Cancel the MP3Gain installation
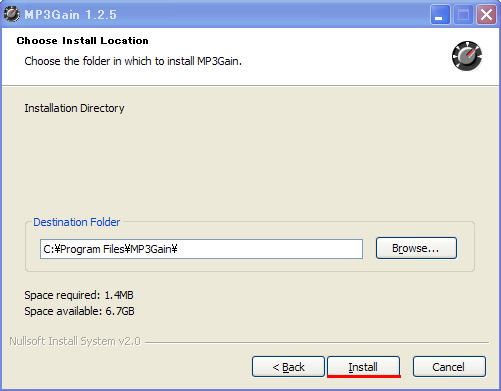This screenshot has width=501, height=391. point(449,367)
